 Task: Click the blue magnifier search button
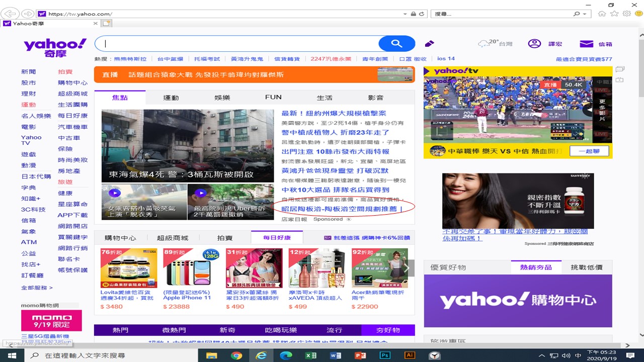(396, 44)
